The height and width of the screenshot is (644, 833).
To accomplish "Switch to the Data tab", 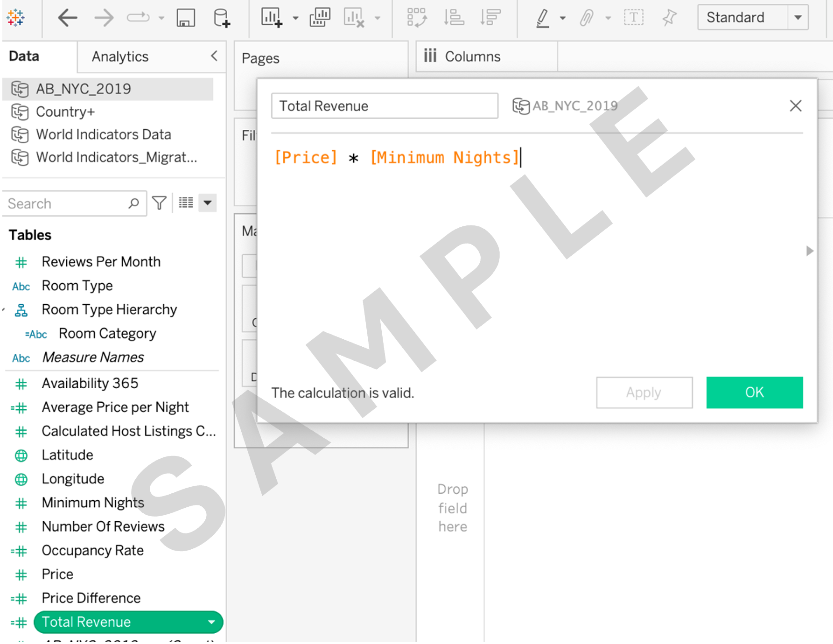I will pos(24,56).
